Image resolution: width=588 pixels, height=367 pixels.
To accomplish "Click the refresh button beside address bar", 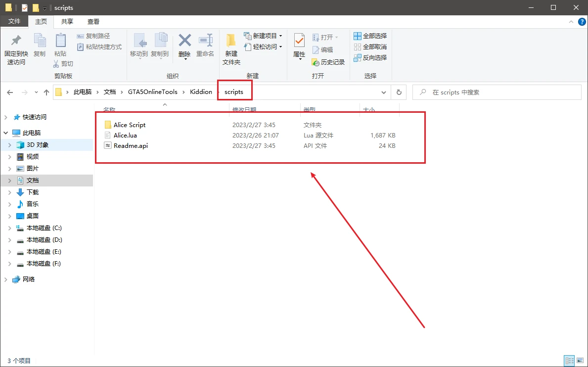I will point(399,92).
